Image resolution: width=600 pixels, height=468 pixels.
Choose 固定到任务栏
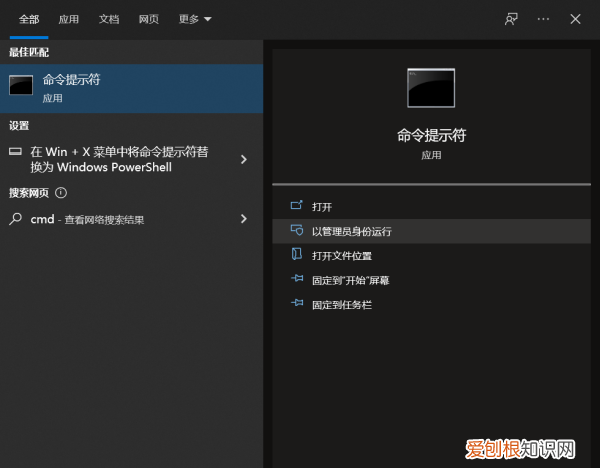click(x=431, y=305)
